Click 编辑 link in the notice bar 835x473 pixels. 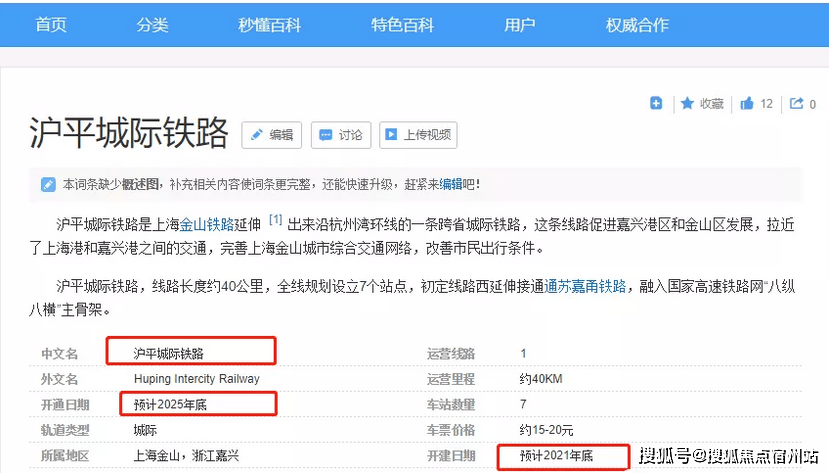pos(451,184)
